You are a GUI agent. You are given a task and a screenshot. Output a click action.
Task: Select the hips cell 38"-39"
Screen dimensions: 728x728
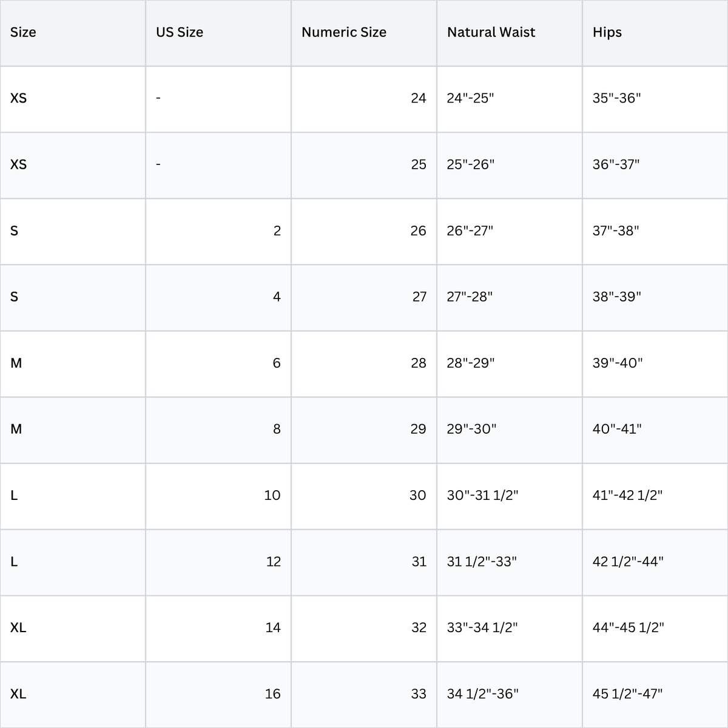click(655, 297)
